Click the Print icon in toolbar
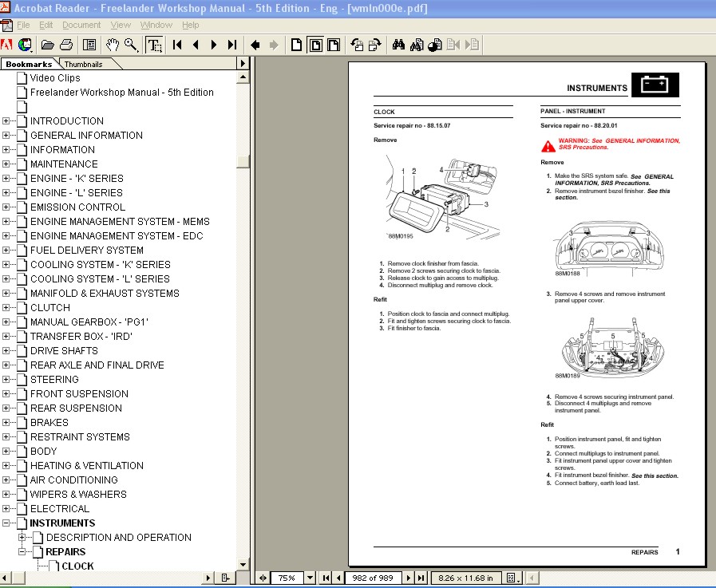Image resolution: width=716 pixels, height=588 pixels. [66, 45]
